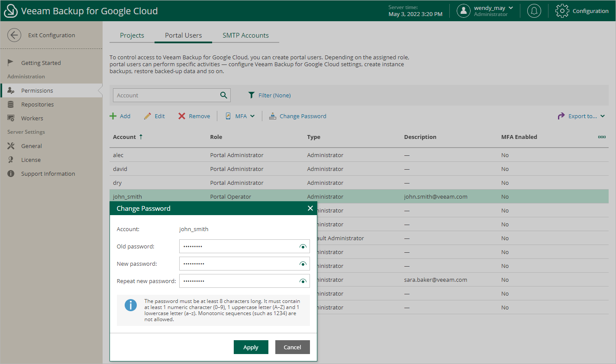Click the MFA Enabled column header
This screenshot has width=616, height=364.
point(519,137)
